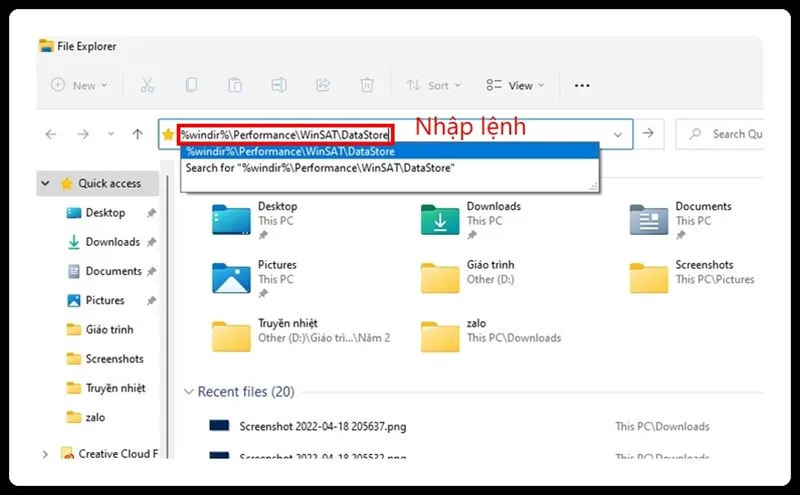
Task: Unpin Downloads via sidebar pin icon
Action: (x=152, y=242)
